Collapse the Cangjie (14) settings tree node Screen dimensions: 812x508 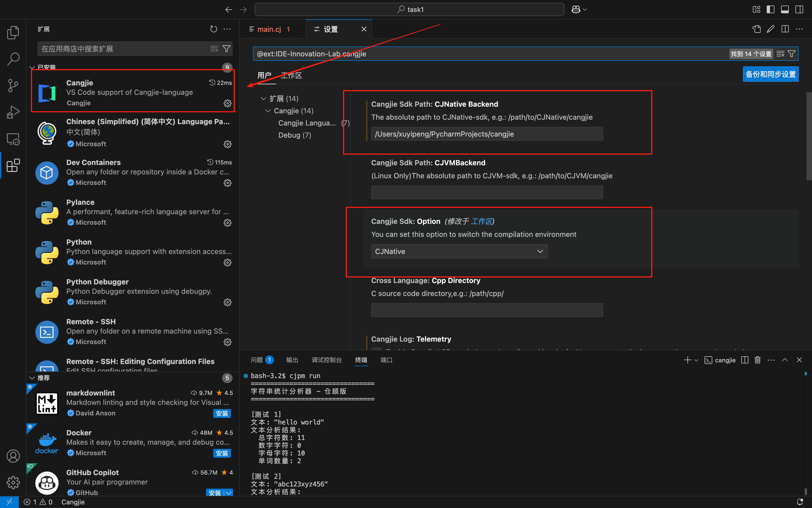(x=268, y=111)
